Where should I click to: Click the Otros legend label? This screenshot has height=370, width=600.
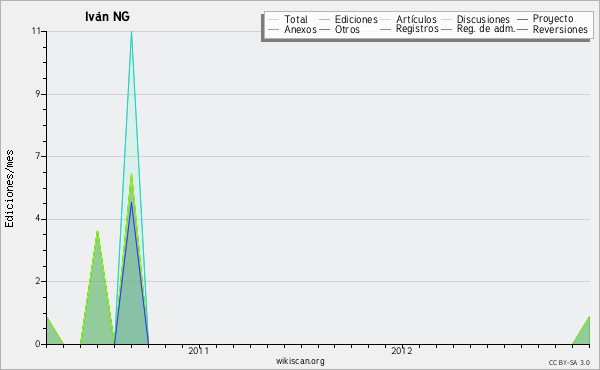pos(347,29)
